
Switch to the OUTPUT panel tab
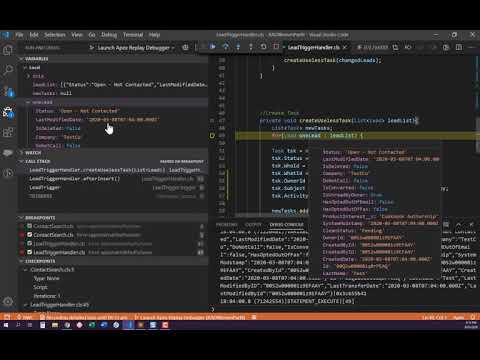coord(253,225)
